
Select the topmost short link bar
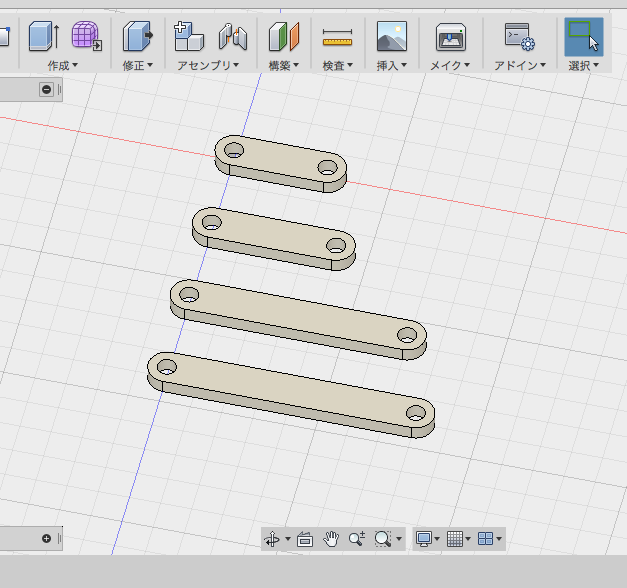point(281,160)
